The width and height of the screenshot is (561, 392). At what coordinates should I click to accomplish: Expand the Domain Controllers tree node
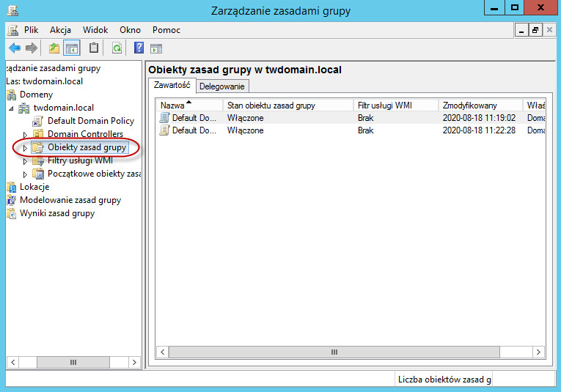(x=25, y=135)
